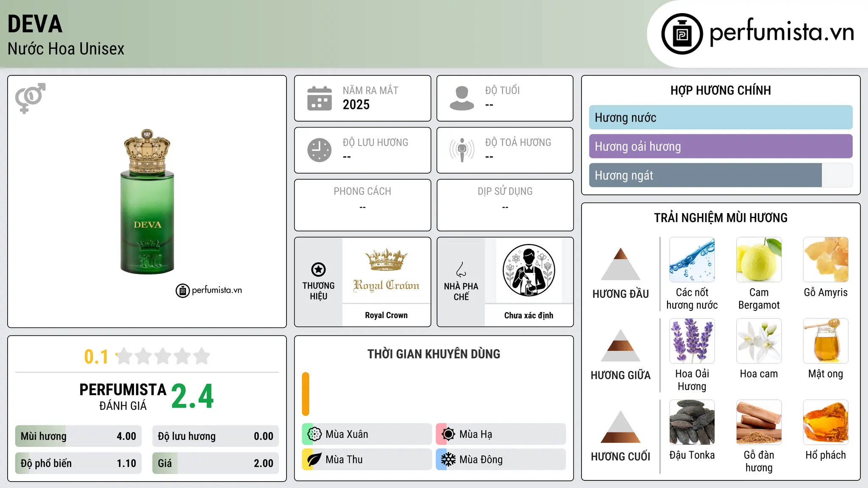Click the clock icon beside Độ lưu hương
Screen dimensions: 868x488
pos(320,150)
